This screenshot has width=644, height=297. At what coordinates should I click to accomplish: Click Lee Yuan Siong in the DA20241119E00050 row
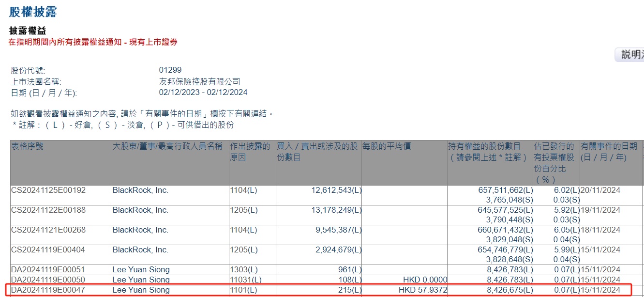pos(141,280)
